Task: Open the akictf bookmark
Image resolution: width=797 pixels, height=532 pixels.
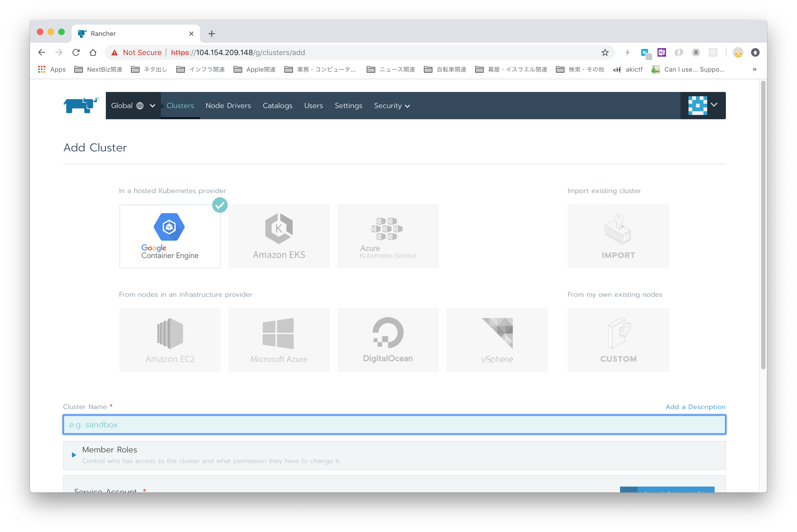Action: [x=628, y=69]
